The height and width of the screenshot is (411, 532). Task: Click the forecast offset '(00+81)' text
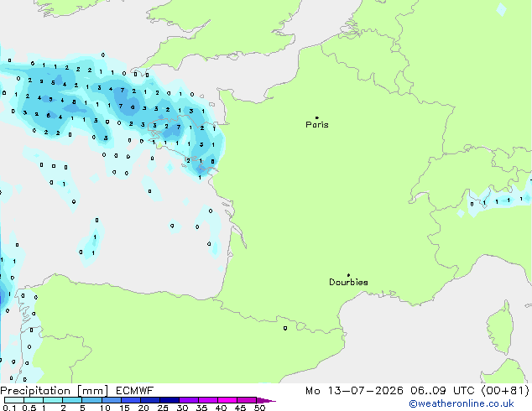coord(505,391)
